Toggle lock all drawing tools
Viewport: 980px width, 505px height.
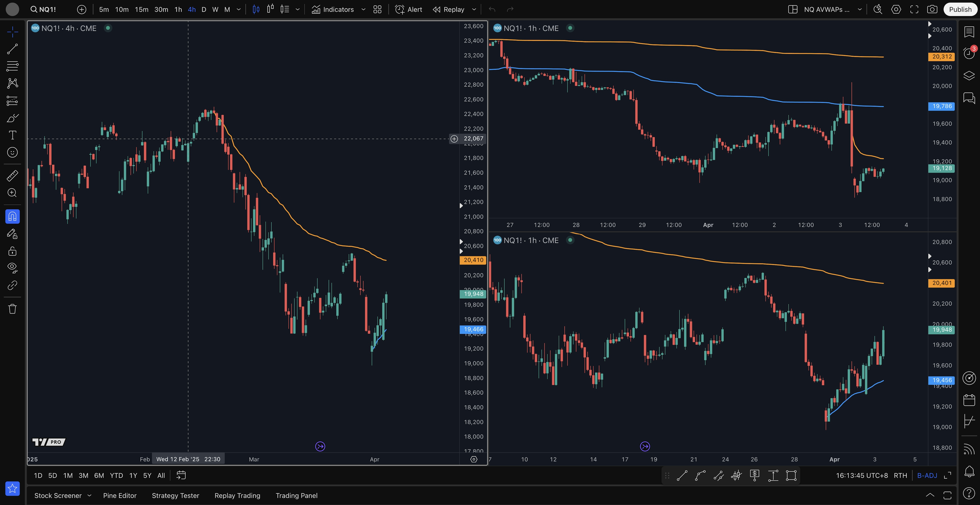click(x=12, y=251)
